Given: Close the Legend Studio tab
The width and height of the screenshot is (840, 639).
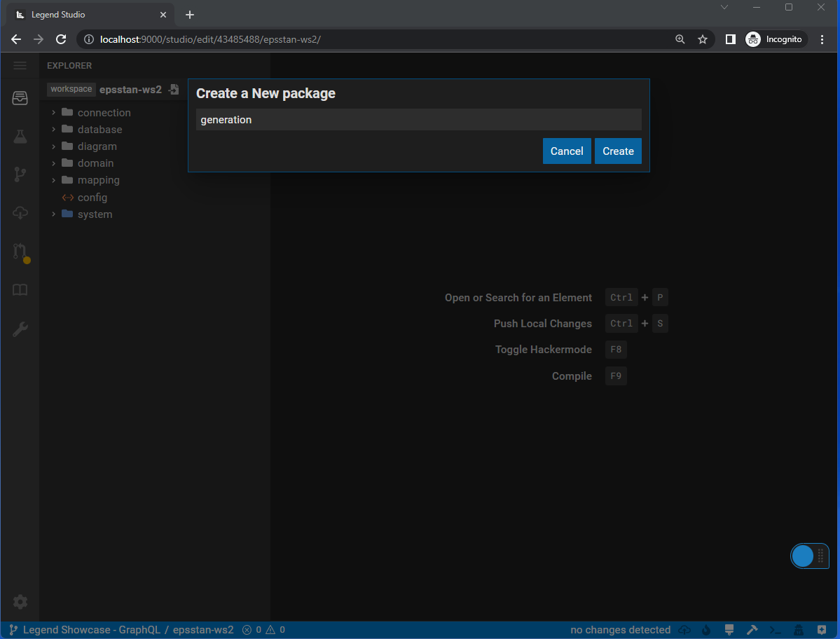Looking at the screenshot, I should (x=163, y=15).
